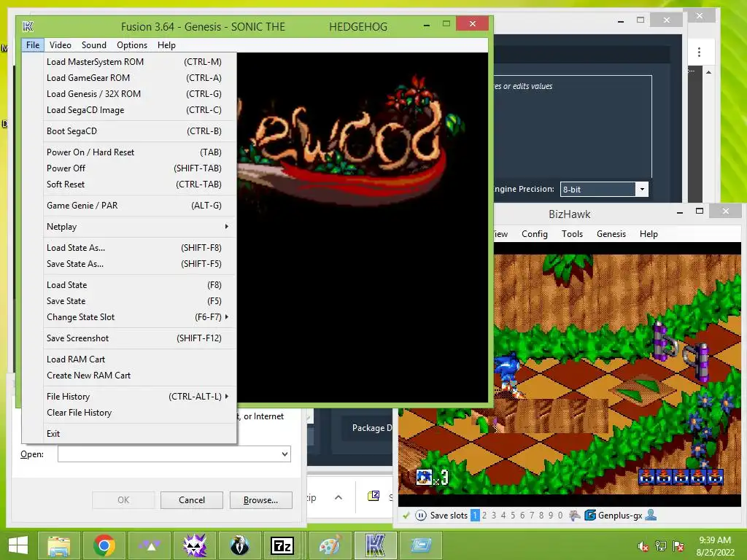Viewport: 747px width, 560px height.
Task: Open the Paint palette app on taskbar
Action: [330, 545]
